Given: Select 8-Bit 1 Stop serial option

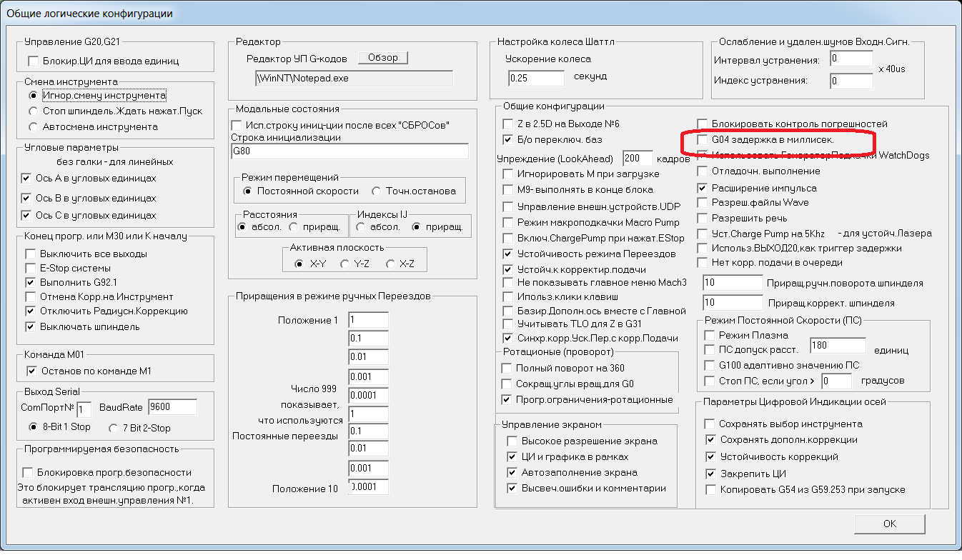Looking at the screenshot, I should [x=34, y=427].
